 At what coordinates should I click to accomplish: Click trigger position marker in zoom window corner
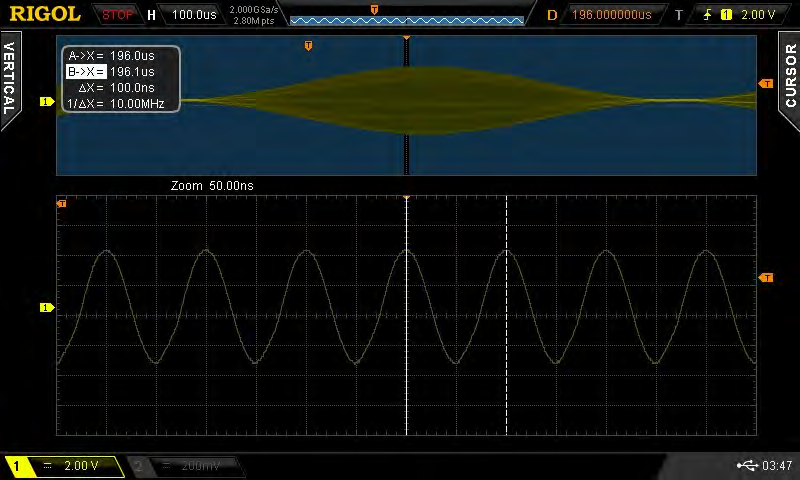[x=61, y=204]
